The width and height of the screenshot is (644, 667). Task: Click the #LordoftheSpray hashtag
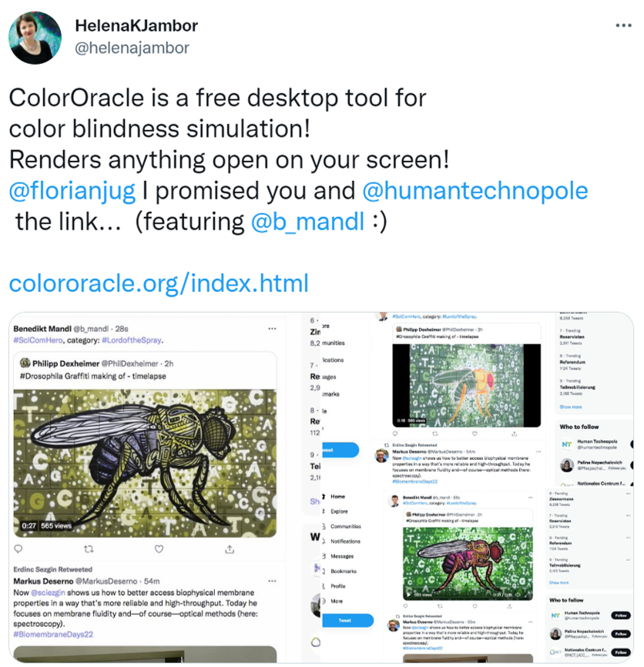tap(132, 340)
